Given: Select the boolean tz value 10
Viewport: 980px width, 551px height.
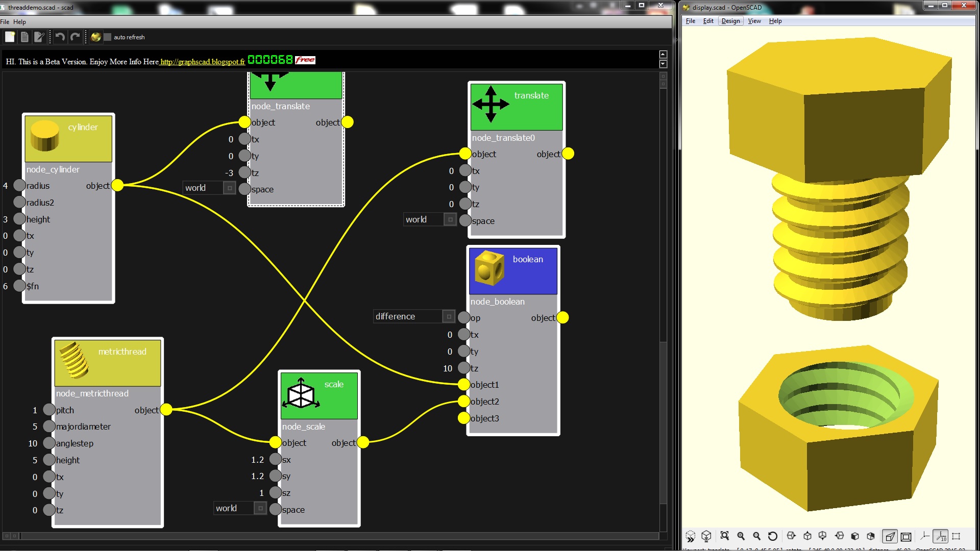Looking at the screenshot, I should tap(448, 368).
